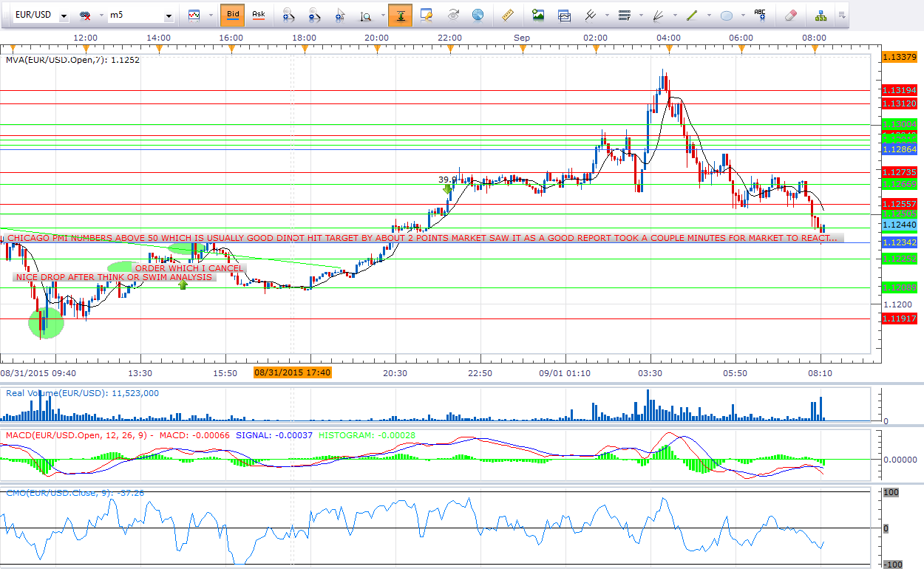924x569 pixels.
Task: Select the green trend line tool
Action: 692,15
